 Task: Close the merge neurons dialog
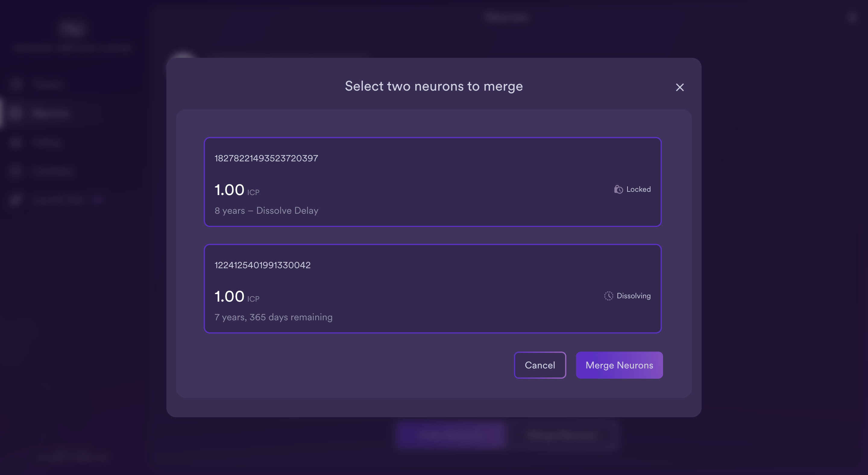click(x=680, y=87)
